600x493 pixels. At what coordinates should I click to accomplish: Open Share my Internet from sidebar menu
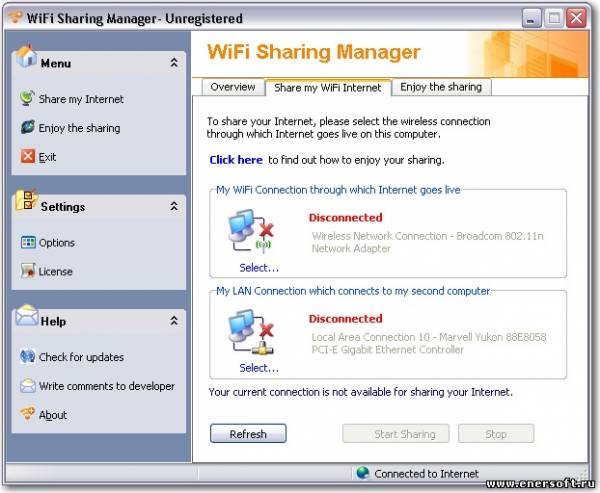tap(81, 99)
